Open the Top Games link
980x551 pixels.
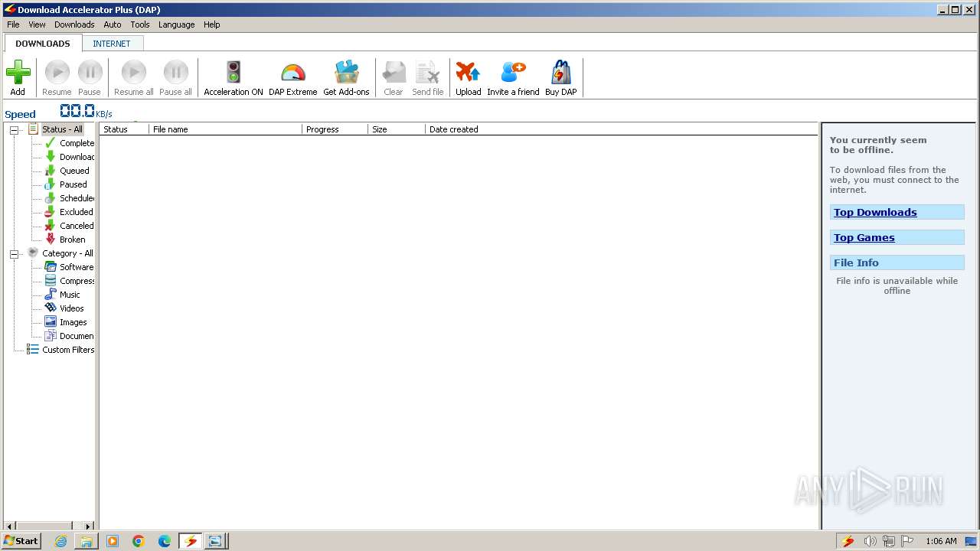point(864,238)
